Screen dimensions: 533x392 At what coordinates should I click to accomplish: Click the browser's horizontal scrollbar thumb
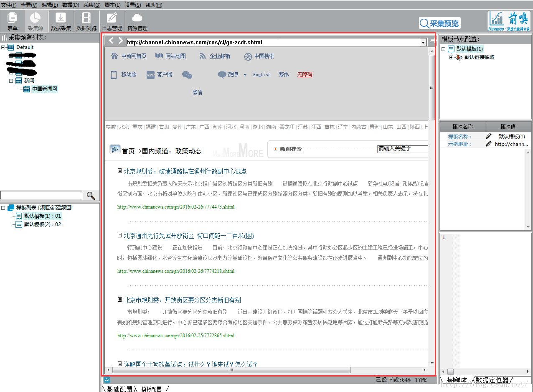[x=231, y=370]
